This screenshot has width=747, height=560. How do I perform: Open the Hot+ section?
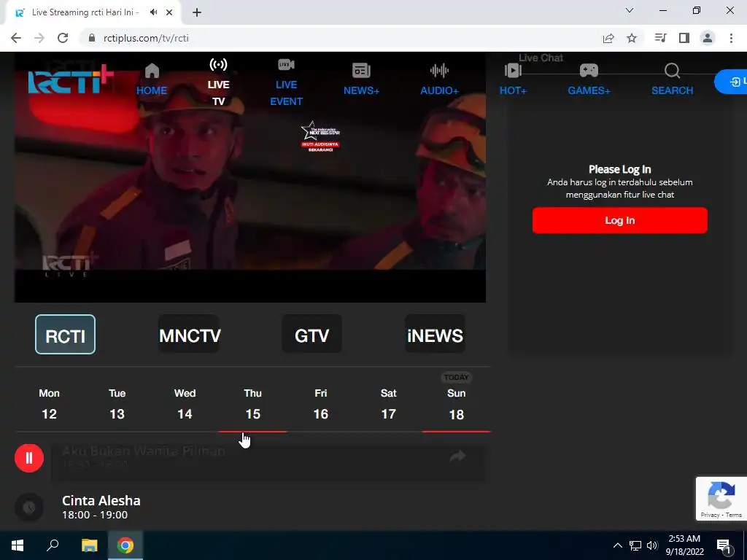point(513,79)
